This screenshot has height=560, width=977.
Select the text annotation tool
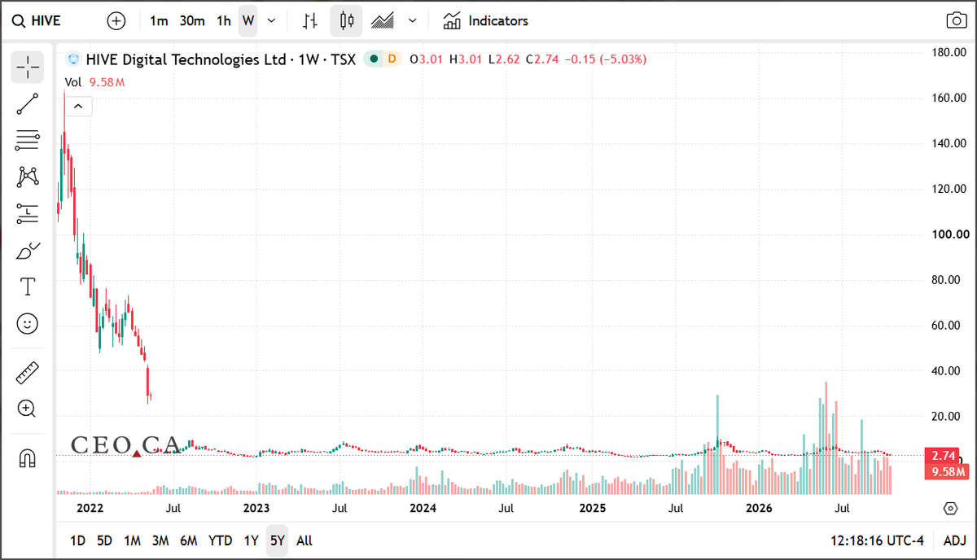[28, 287]
